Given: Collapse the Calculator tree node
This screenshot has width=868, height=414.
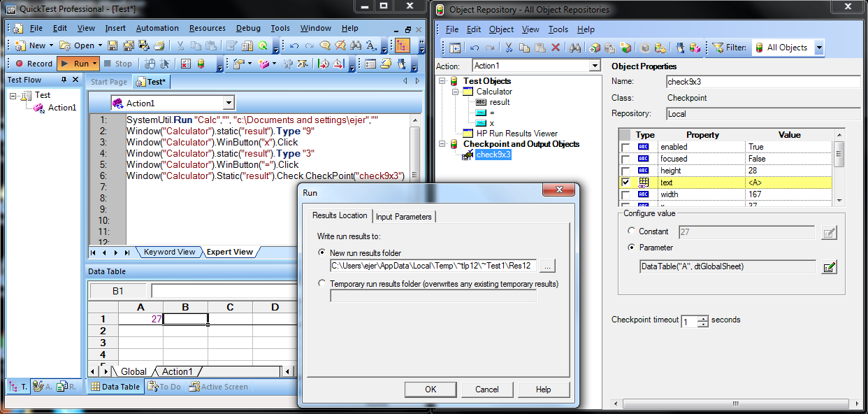Looking at the screenshot, I should click(x=456, y=92).
